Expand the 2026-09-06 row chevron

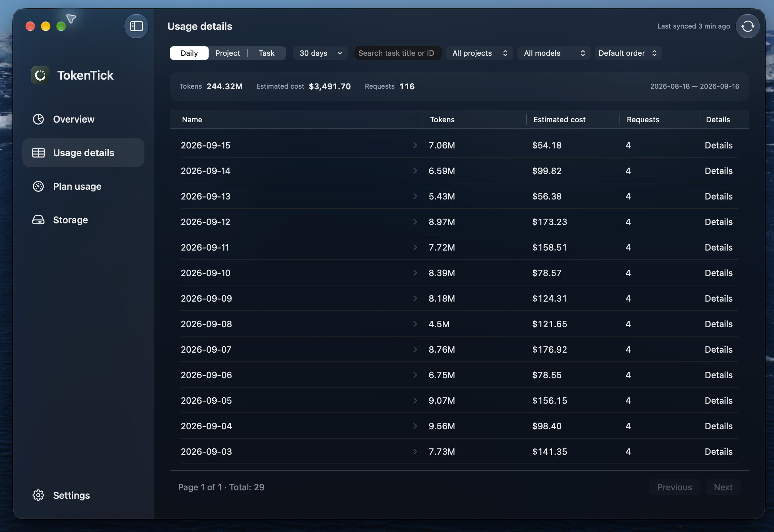(415, 375)
